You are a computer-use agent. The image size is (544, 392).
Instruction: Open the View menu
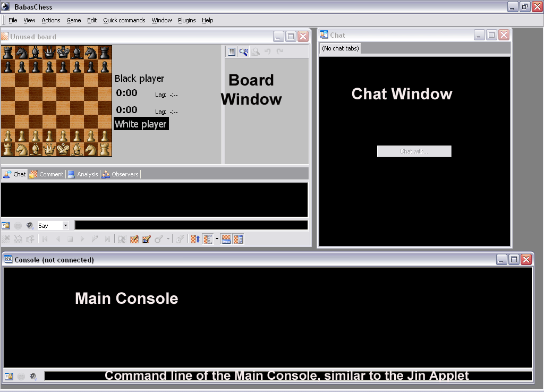29,20
